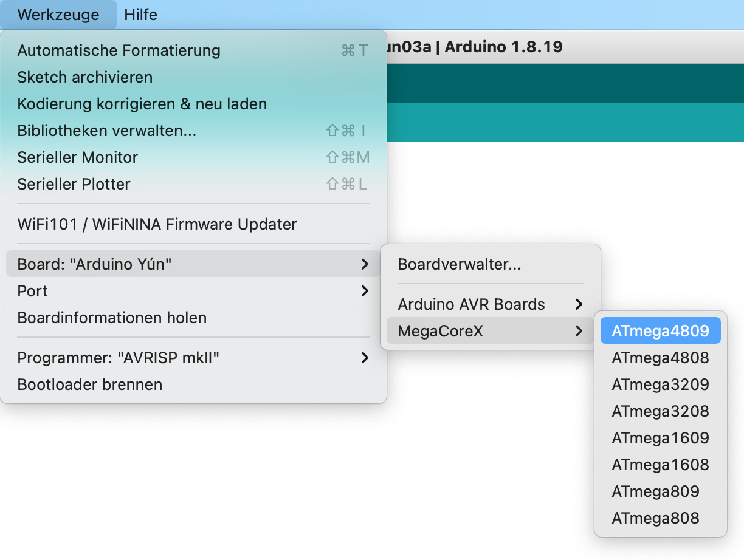Choose Bootloader brennen

[193, 384]
